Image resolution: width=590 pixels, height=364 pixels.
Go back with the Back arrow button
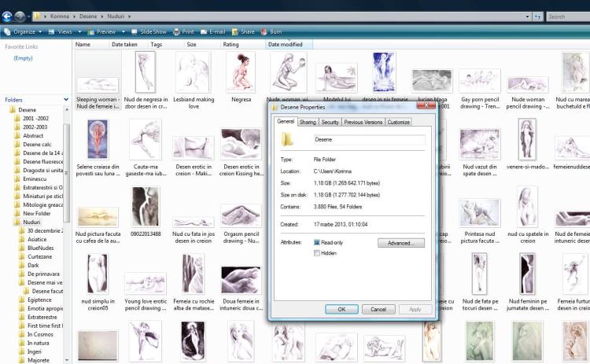pyautogui.click(x=7, y=17)
